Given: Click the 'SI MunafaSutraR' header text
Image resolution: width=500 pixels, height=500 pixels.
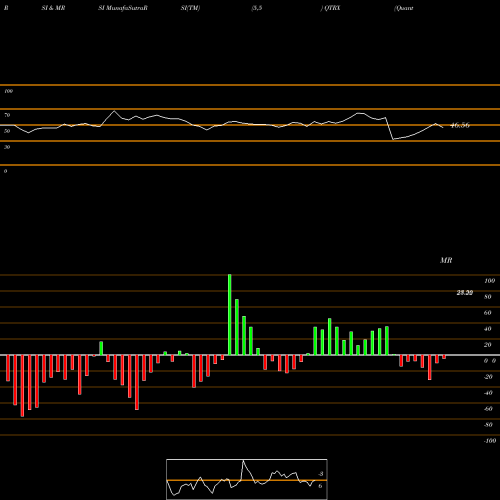Looking at the screenshot, I should 123,8.
